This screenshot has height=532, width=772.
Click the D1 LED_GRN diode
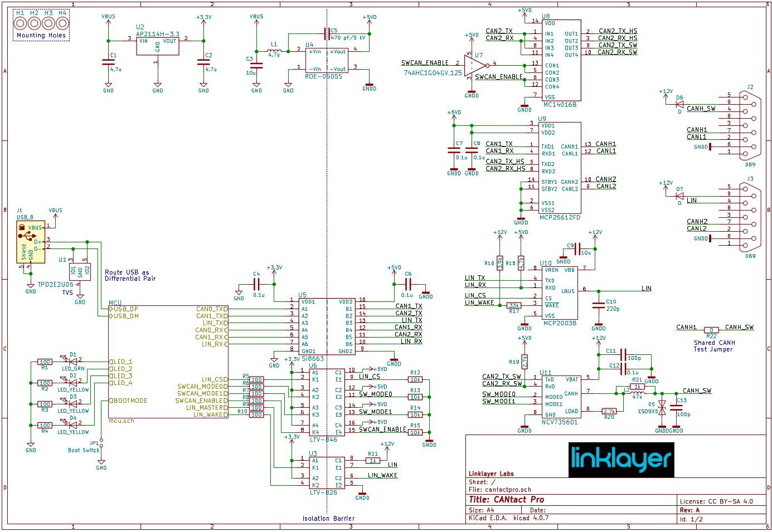73,362
